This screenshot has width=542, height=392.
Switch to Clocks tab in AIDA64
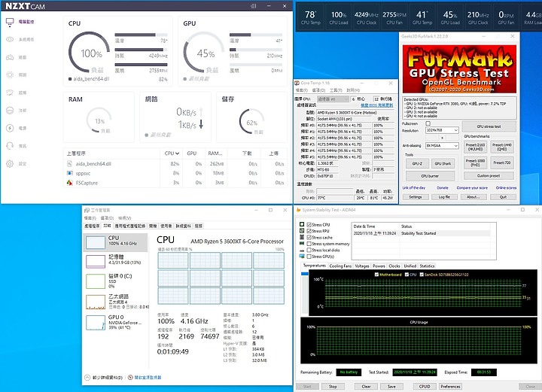394,266
